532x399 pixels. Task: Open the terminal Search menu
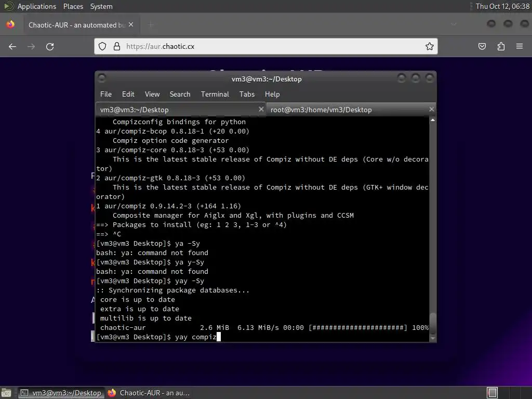[180, 95]
